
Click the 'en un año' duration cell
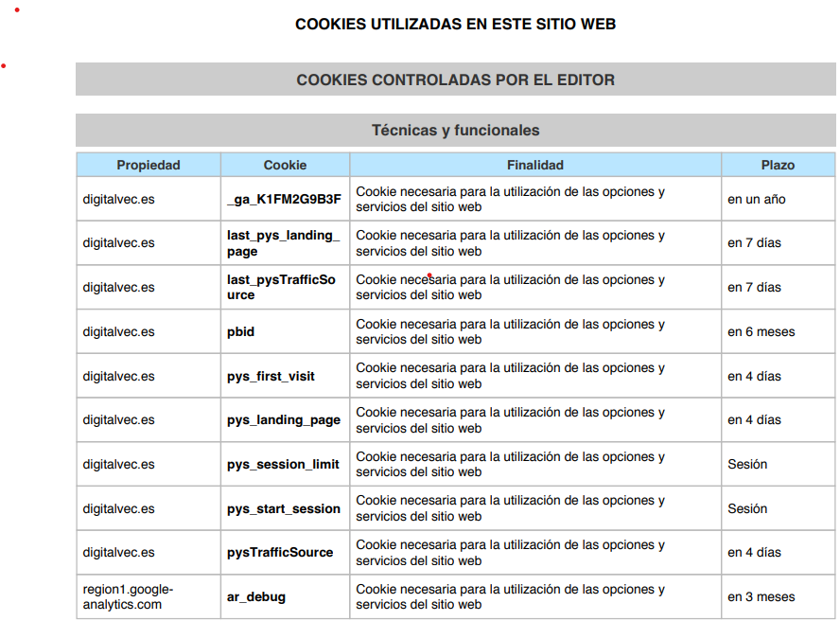tap(757, 200)
